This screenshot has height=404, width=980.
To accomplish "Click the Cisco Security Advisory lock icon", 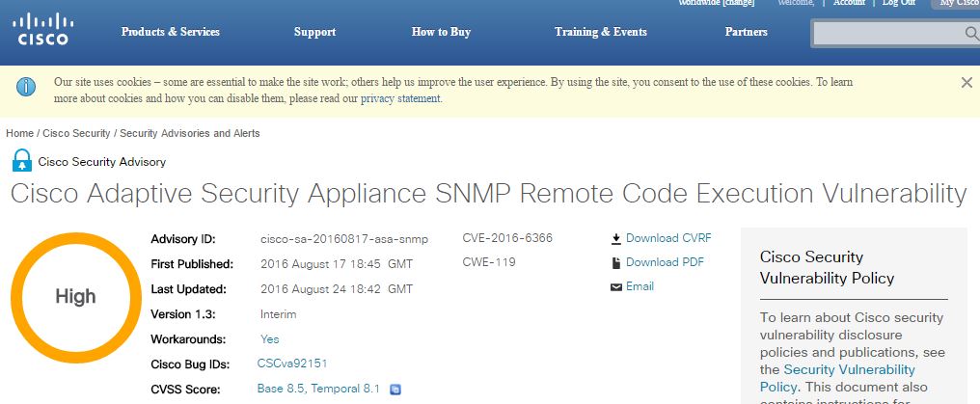I will [21, 161].
